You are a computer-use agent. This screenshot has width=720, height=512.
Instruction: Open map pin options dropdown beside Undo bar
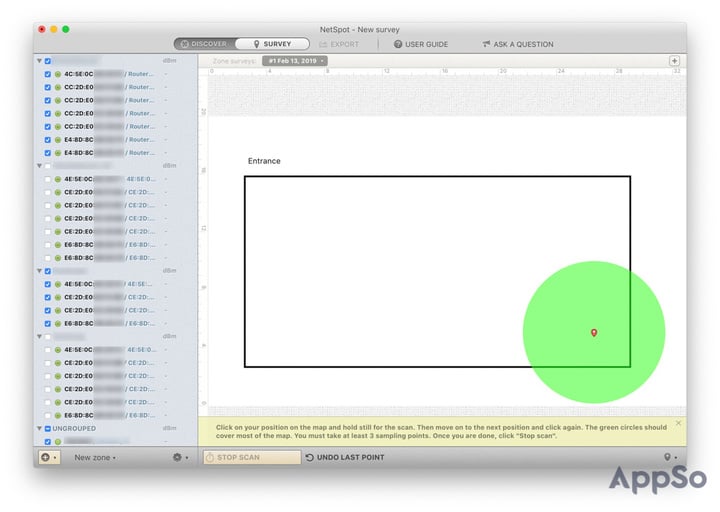pyautogui.click(x=670, y=457)
